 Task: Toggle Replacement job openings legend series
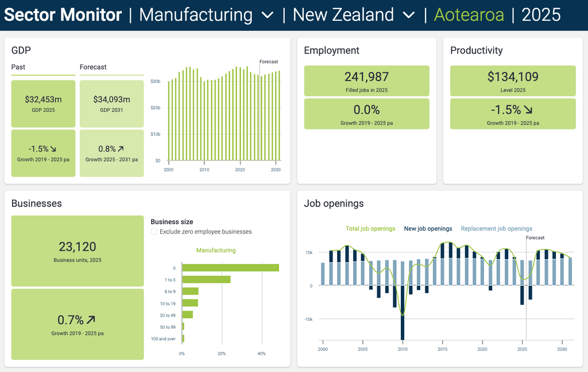(497, 229)
